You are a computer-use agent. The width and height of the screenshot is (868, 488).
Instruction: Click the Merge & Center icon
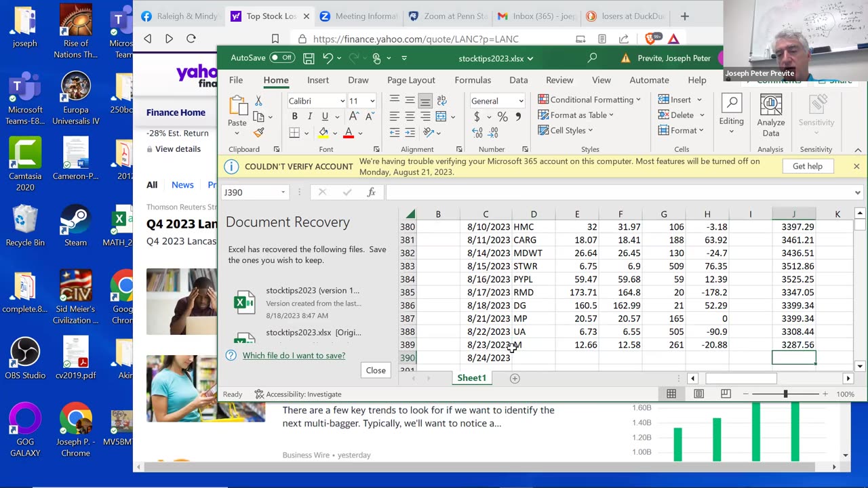442,117
